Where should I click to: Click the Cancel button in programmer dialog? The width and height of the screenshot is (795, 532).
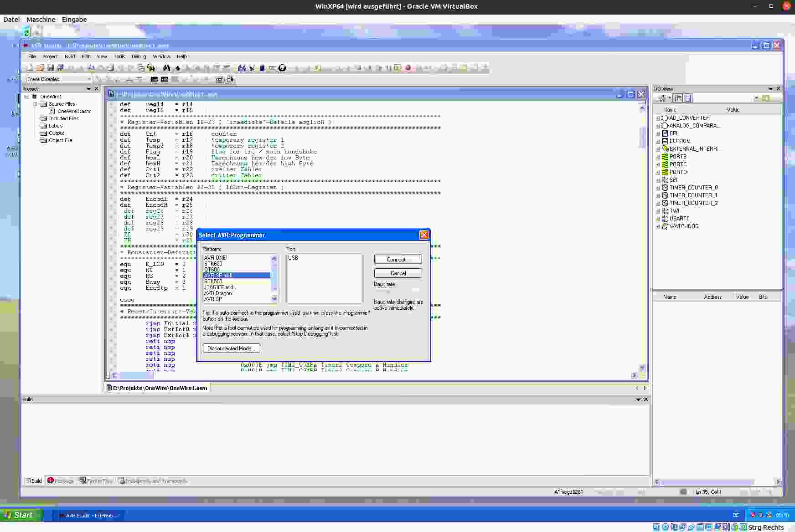click(398, 273)
